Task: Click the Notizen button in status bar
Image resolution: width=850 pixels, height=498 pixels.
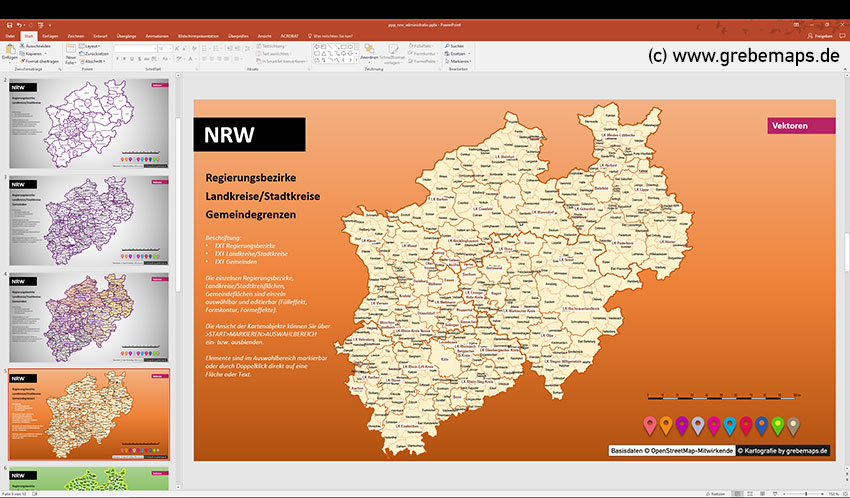Action: click(716, 494)
